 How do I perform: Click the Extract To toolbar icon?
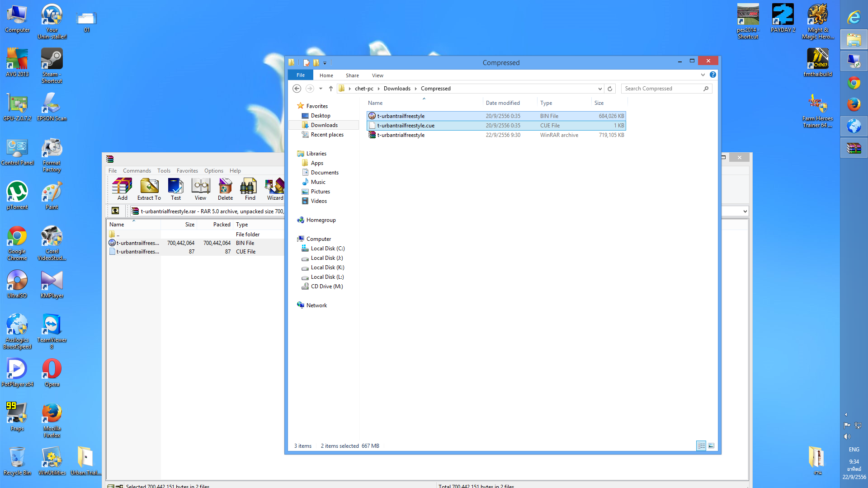tap(149, 188)
